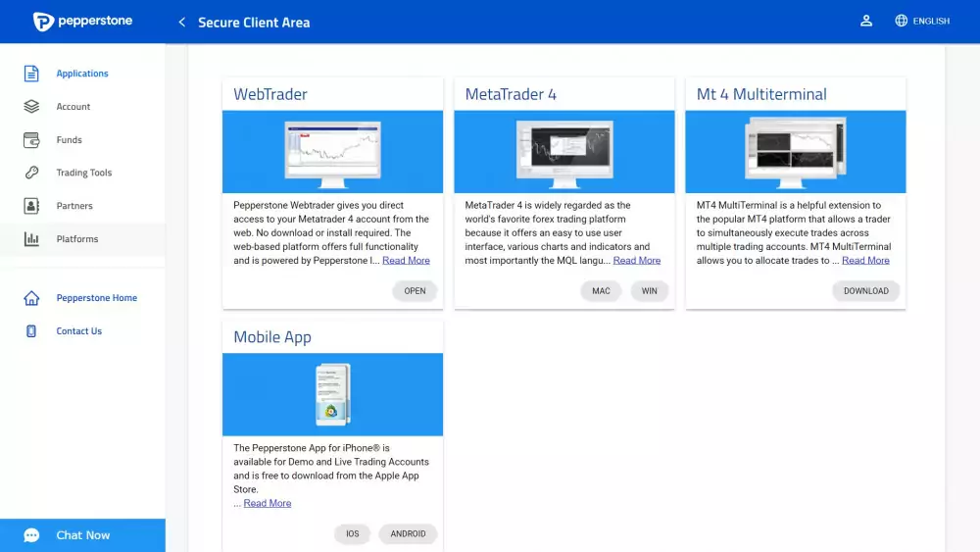Download MetaTrader 4 for MAC
The image size is (980, 552).
click(x=601, y=290)
